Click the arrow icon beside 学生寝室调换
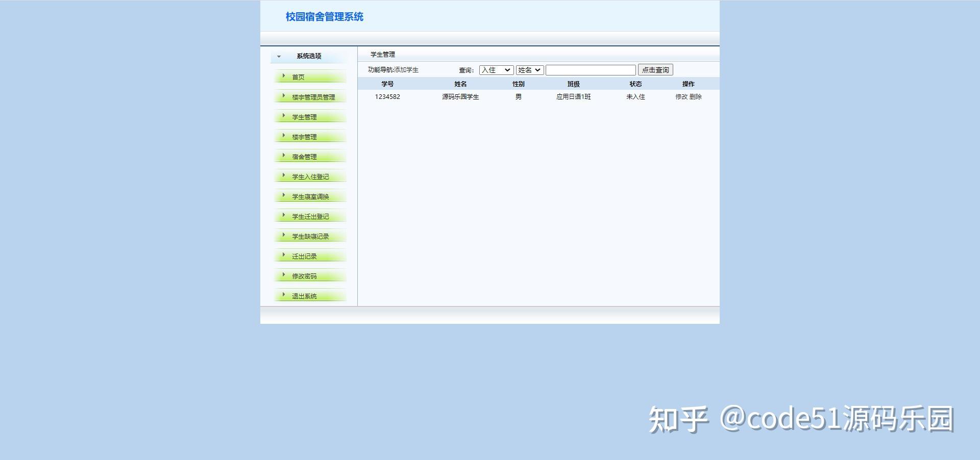The width and height of the screenshot is (980, 460). [284, 196]
